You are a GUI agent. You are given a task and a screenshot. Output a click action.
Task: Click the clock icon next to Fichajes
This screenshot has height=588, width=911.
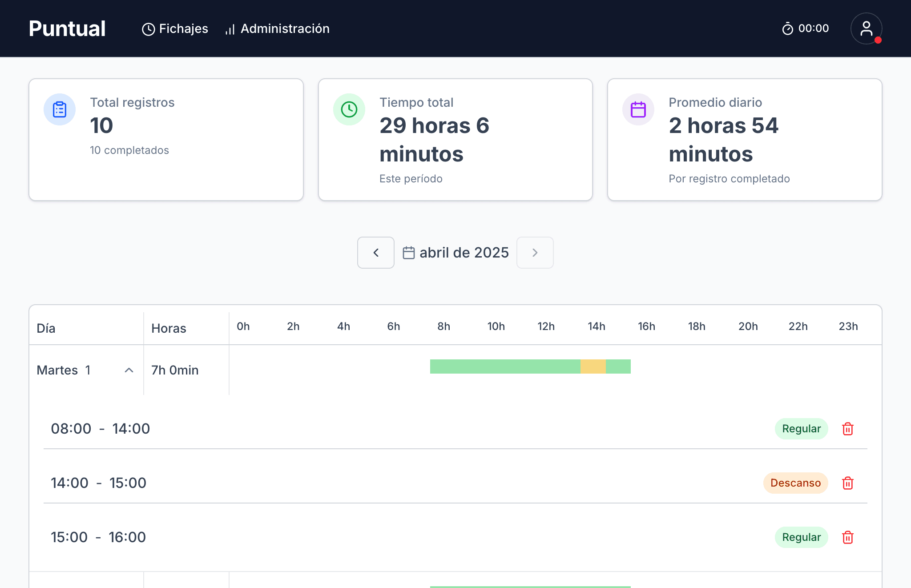149,28
